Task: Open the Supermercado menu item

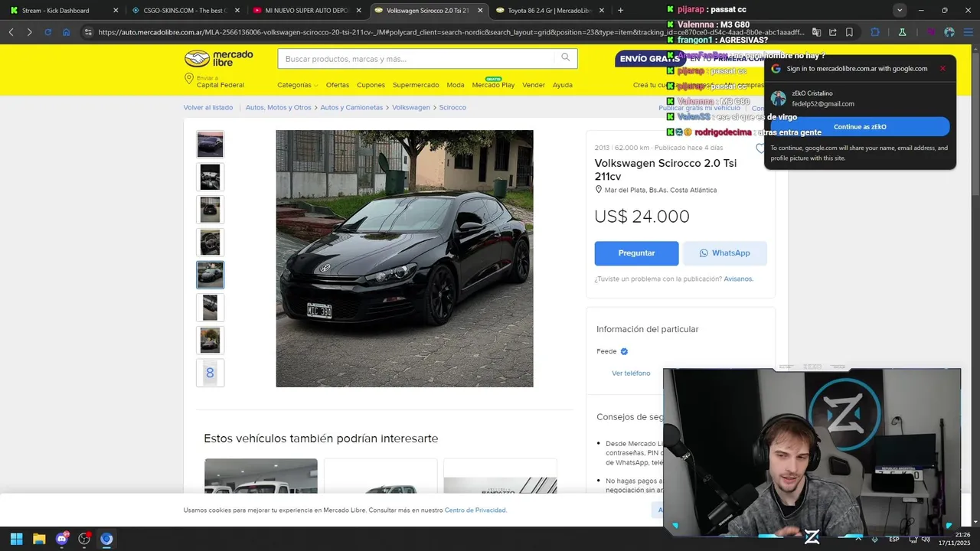Action: point(416,85)
